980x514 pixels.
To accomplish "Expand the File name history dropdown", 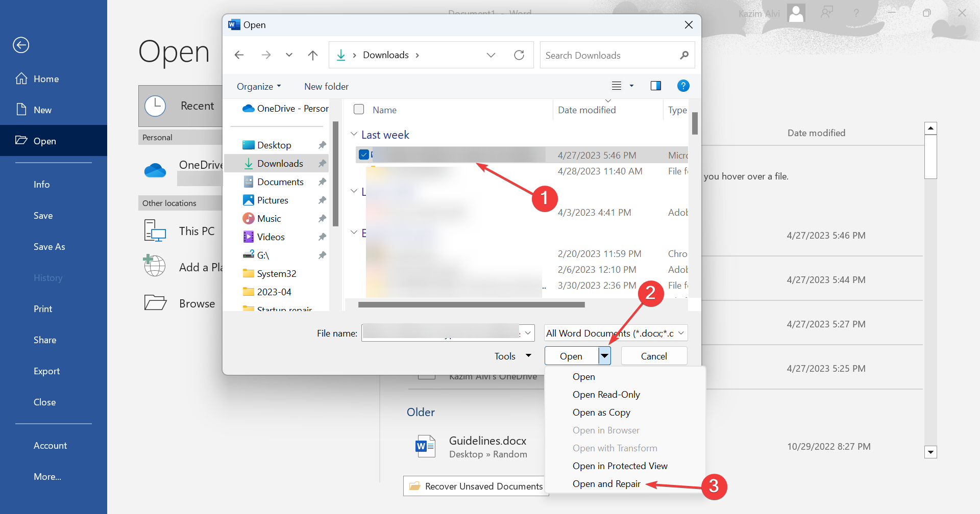I will (528, 333).
